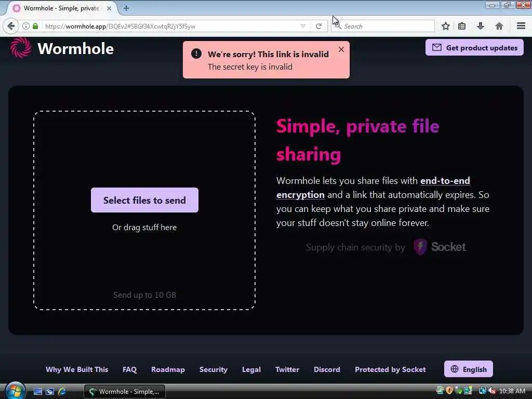Open the English language selector
The image size is (532, 399).
coord(468,369)
